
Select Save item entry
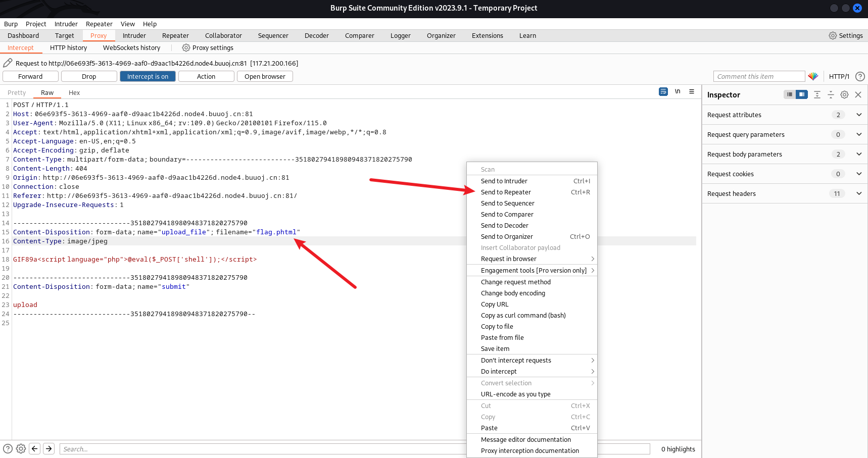532,348
